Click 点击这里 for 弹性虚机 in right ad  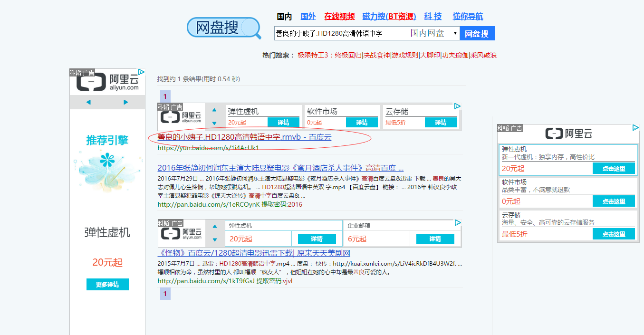tap(614, 168)
